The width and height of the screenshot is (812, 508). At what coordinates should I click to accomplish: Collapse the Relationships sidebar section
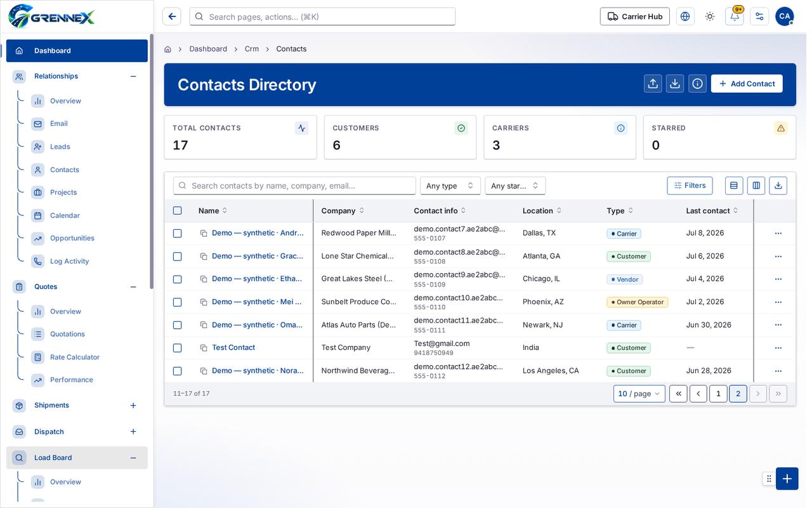pos(133,76)
